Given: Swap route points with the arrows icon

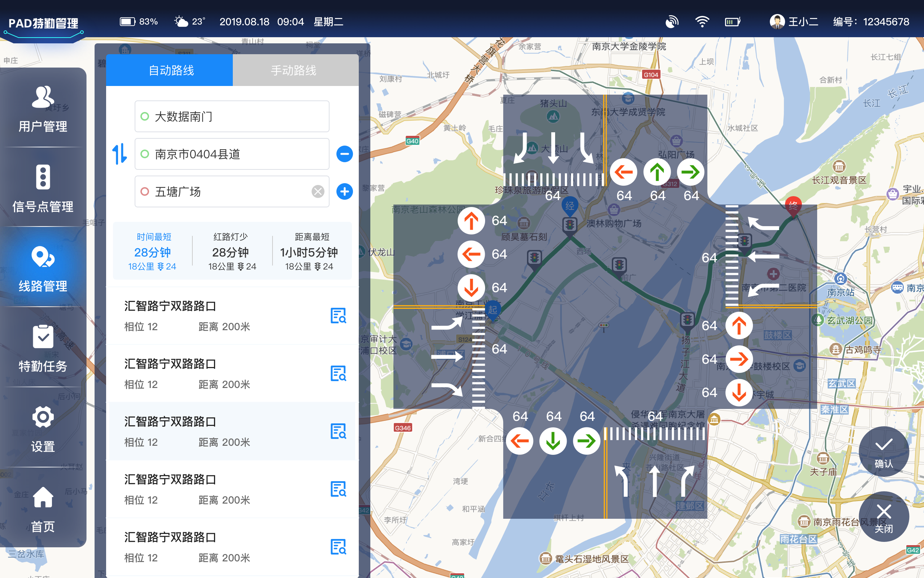Looking at the screenshot, I should 119,154.
